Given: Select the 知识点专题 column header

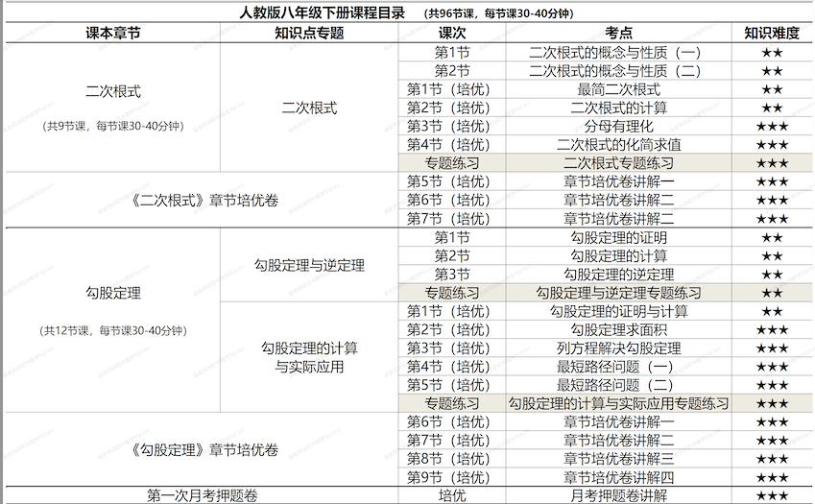Looking at the screenshot, I should coord(309,34).
